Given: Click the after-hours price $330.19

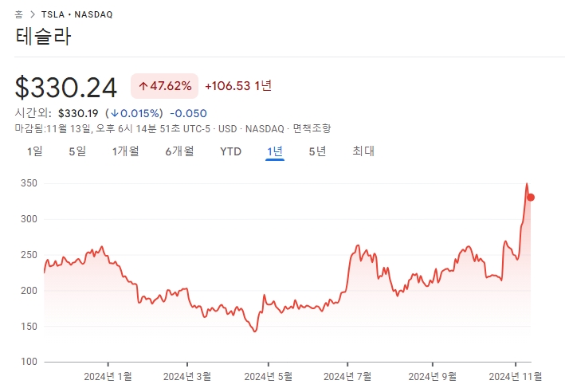Looking at the screenshot, I should pyautogui.click(x=78, y=113).
